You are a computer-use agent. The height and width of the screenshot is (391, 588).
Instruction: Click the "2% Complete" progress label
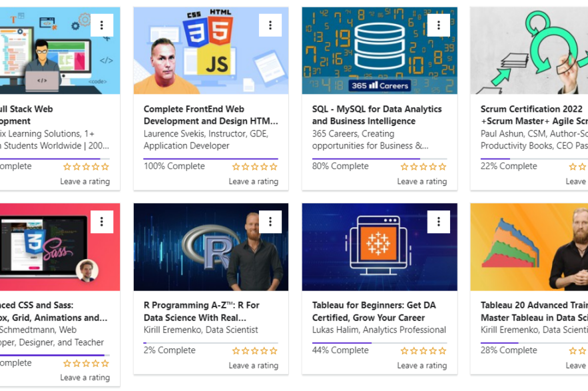point(170,350)
